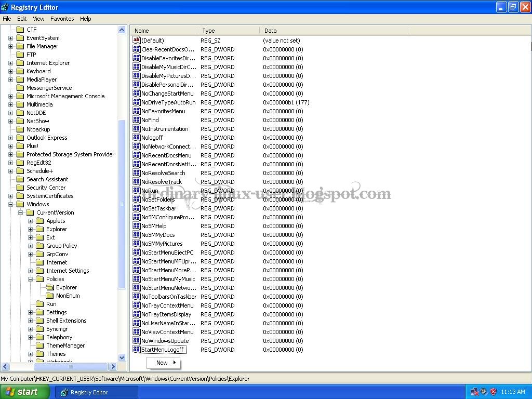The image size is (532, 399).
Task: Click the DWORD icon beside NoWindowsUpdate
Action: (137, 341)
